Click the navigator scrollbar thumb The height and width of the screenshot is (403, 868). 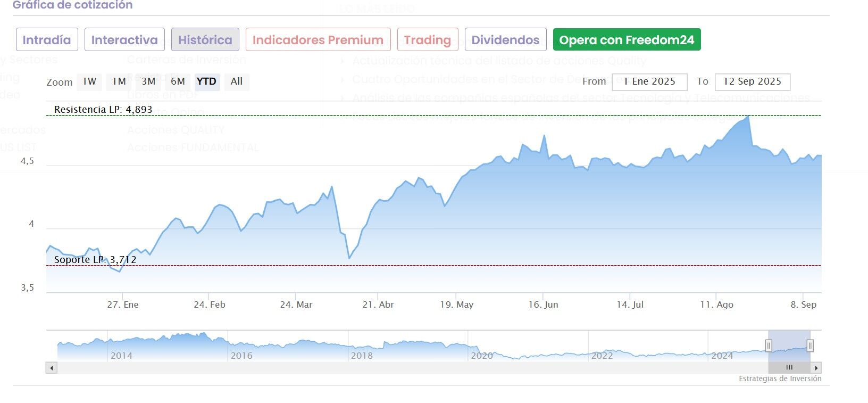[x=789, y=367]
